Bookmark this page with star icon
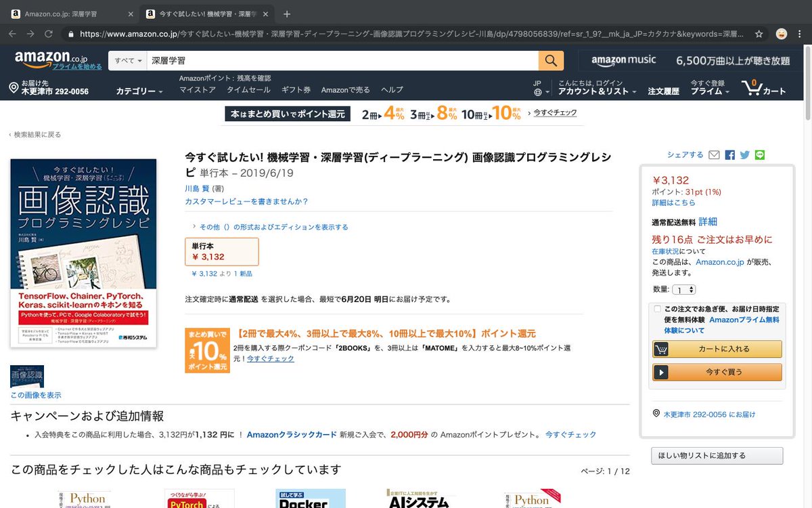This screenshot has width=812, height=508. pos(759,33)
